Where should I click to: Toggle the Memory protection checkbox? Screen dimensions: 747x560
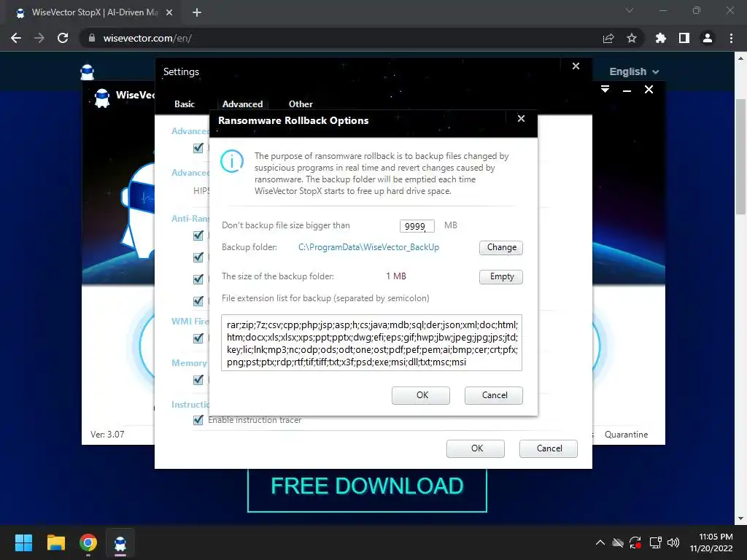click(198, 380)
